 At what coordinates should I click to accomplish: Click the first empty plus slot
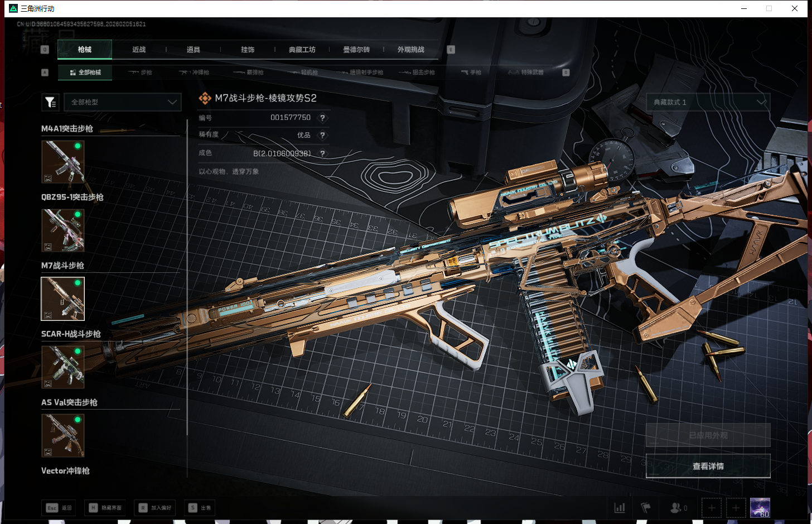712,508
